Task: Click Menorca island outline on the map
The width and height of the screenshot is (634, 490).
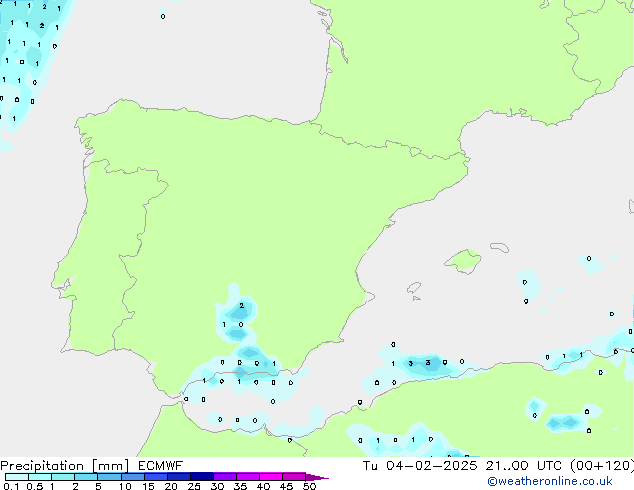Action: (x=499, y=247)
